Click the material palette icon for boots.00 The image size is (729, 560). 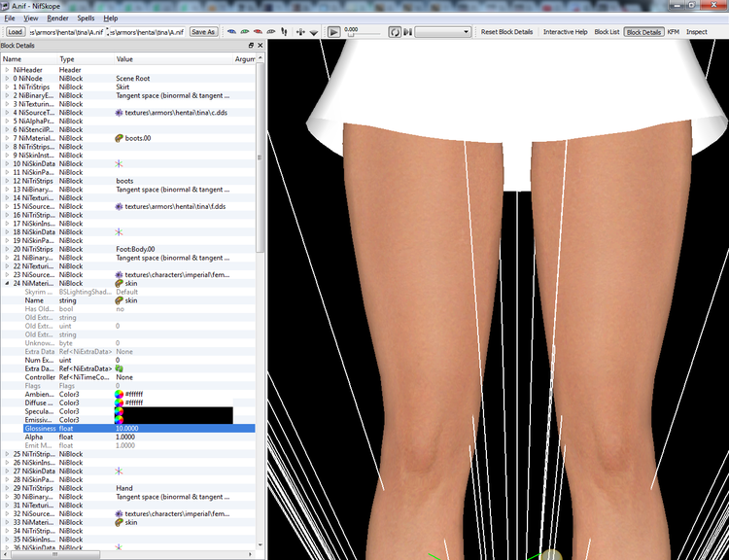point(119,138)
